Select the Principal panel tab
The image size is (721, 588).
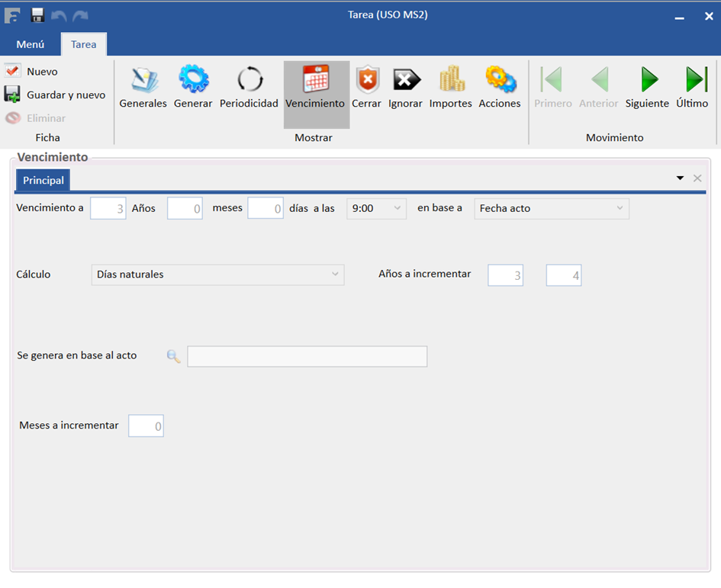pyautogui.click(x=43, y=180)
